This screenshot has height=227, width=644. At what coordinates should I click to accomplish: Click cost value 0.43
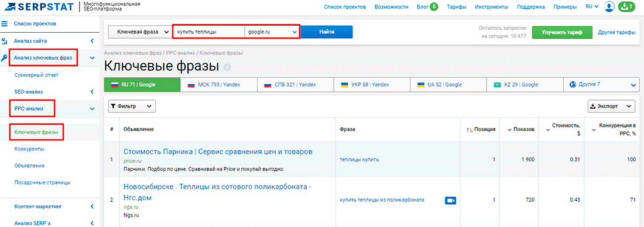tap(575, 200)
